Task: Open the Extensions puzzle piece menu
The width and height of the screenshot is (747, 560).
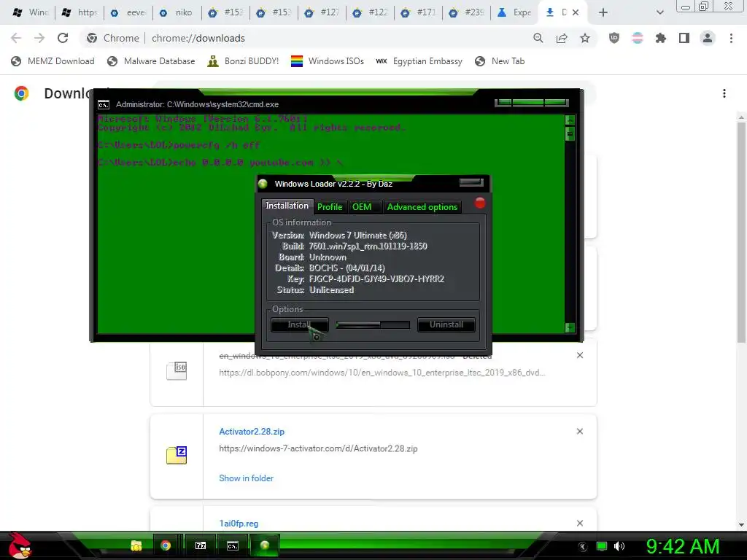Action: tap(661, 38)
